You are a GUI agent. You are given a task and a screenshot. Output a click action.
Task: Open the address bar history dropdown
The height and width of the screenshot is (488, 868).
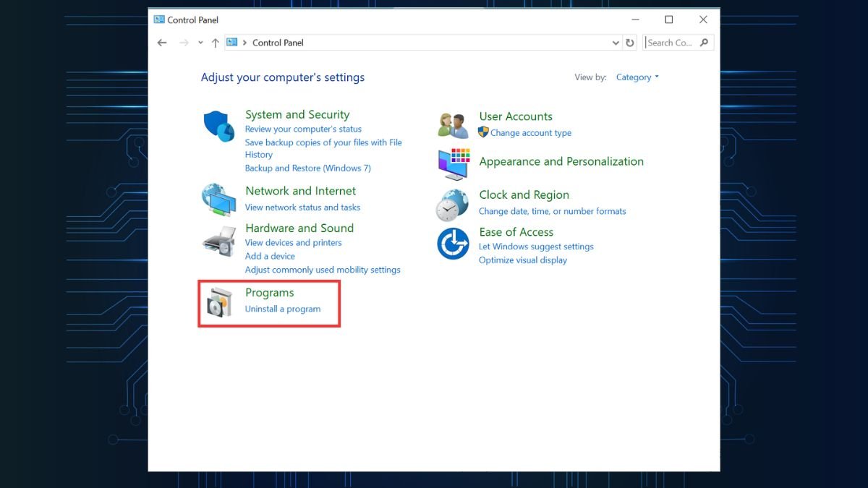[x=616, y=43]
